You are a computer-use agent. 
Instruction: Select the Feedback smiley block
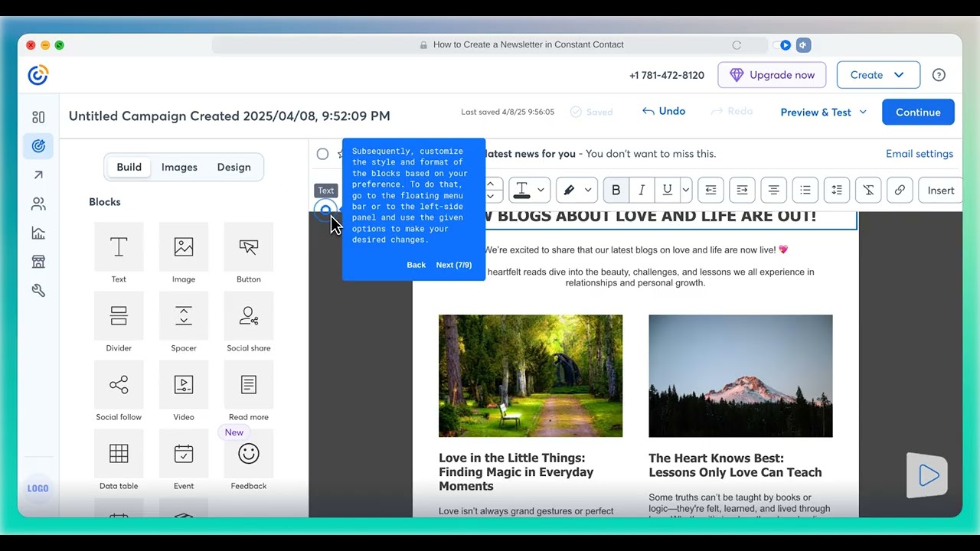[249, 460]
